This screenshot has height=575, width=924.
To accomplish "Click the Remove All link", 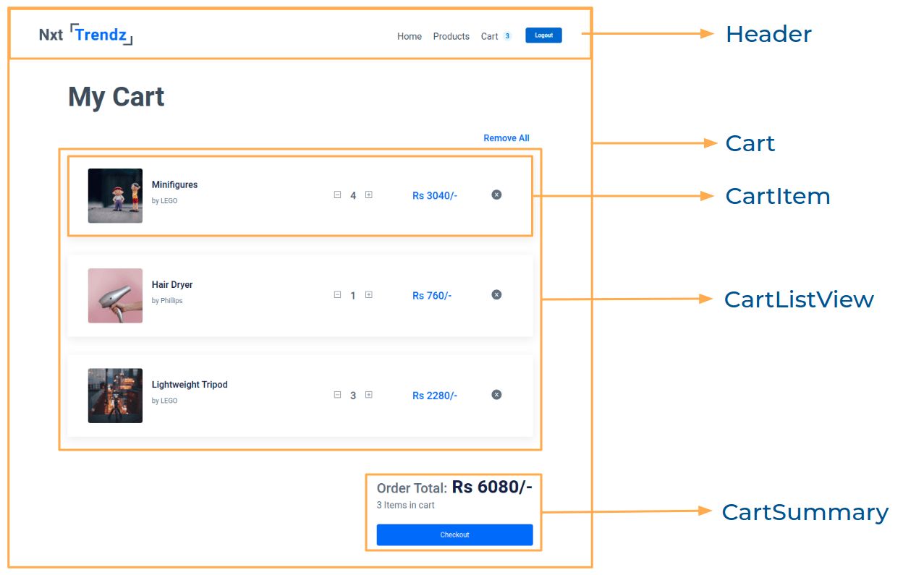I will point(506,138).
